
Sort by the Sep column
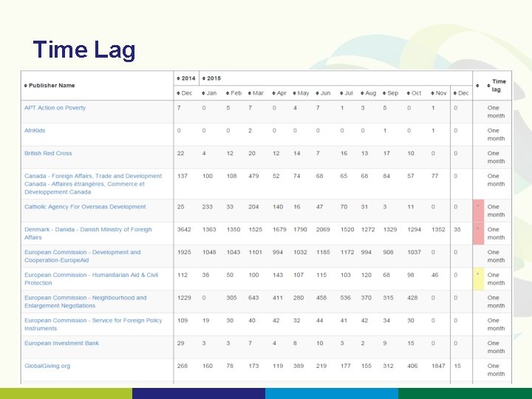(x=391, y=93)
